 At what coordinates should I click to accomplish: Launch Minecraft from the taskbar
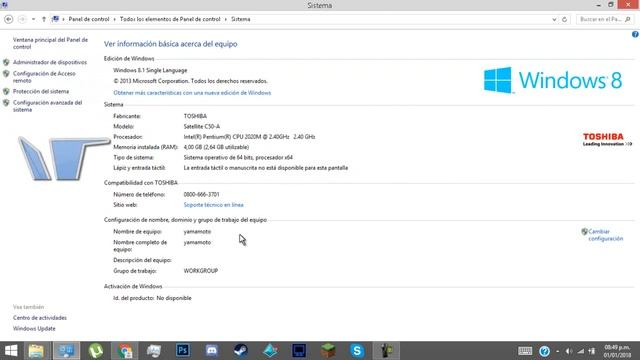tap(328, 351)
